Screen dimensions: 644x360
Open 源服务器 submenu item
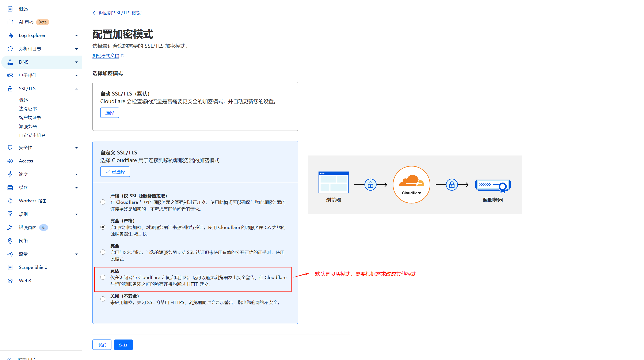28,126
